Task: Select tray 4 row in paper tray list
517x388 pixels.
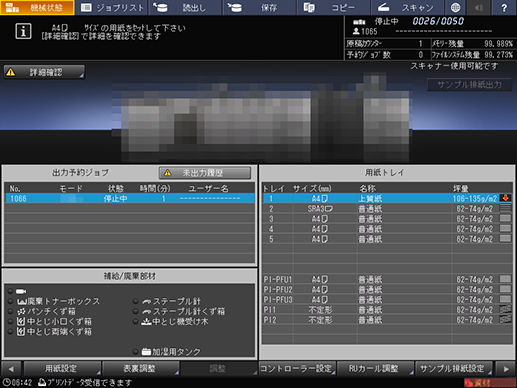Action: (x=388, y=229)
